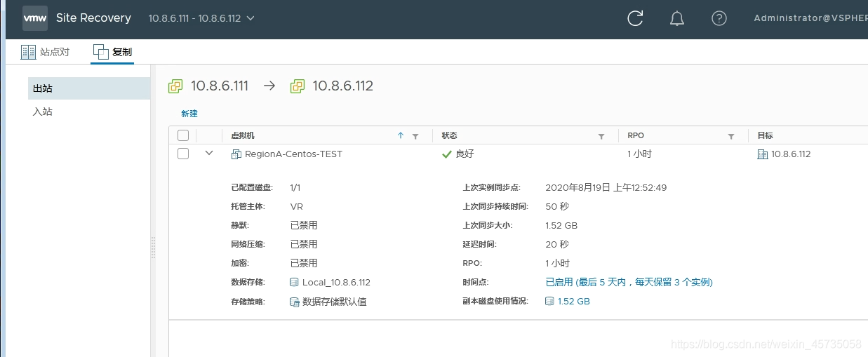
Task: Click the 10.8.6.112 target cell
Action: point(791,154)
